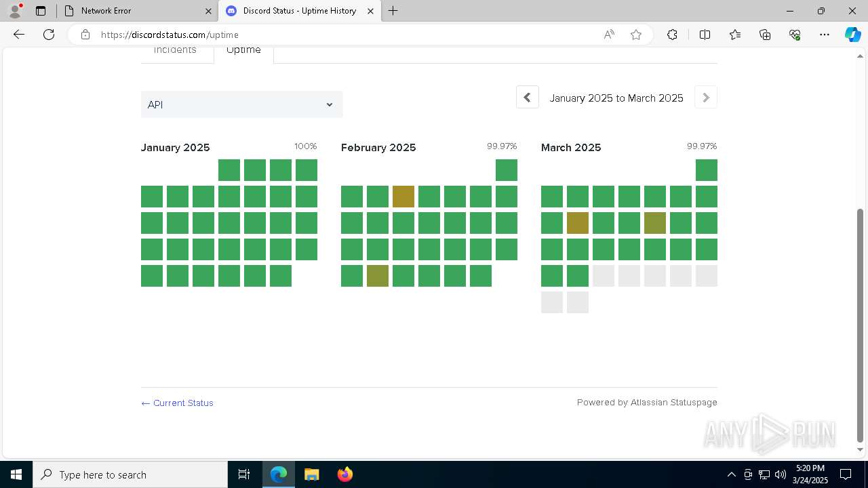
Task: Open Favorites list
Action: (735, 35)
